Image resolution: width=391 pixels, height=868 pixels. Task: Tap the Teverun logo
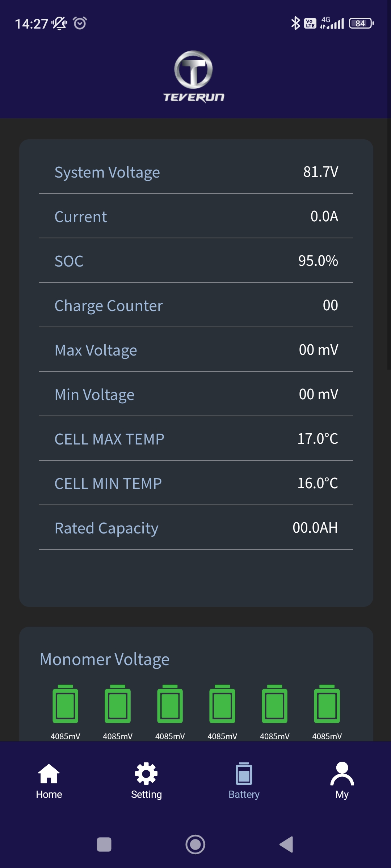194,76
